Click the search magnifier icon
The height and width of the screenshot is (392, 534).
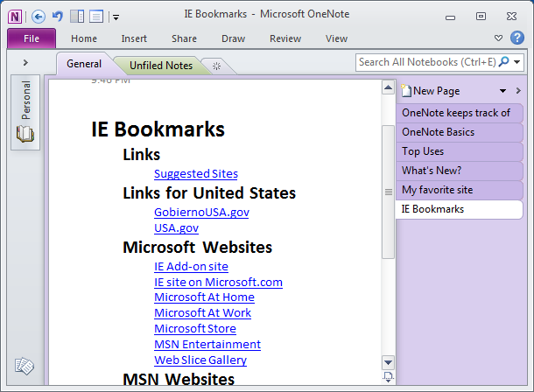503,62
